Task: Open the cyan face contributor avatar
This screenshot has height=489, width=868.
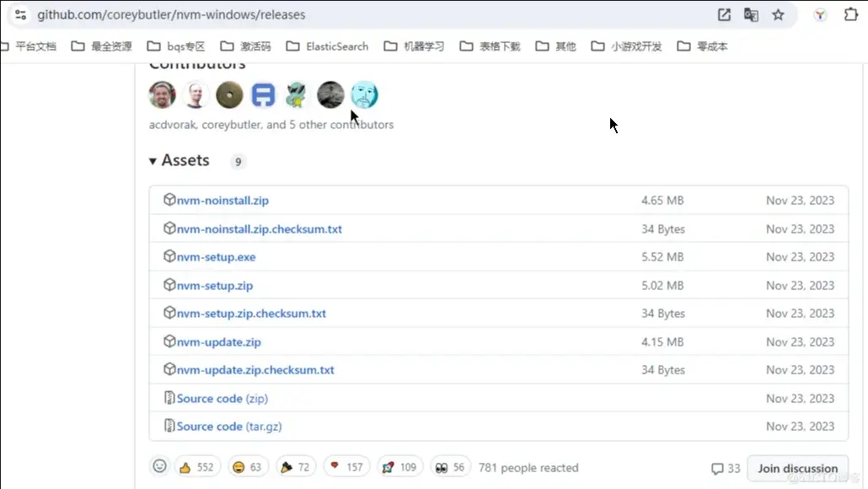Action: coord(364,94)
